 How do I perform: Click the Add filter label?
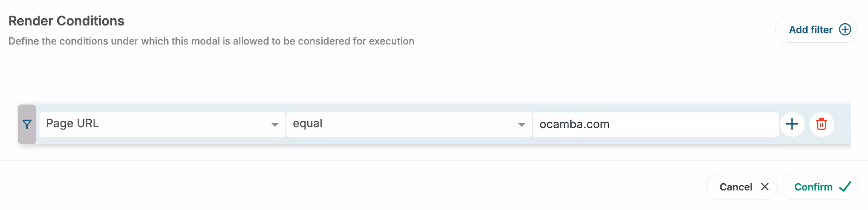(810, 30)
